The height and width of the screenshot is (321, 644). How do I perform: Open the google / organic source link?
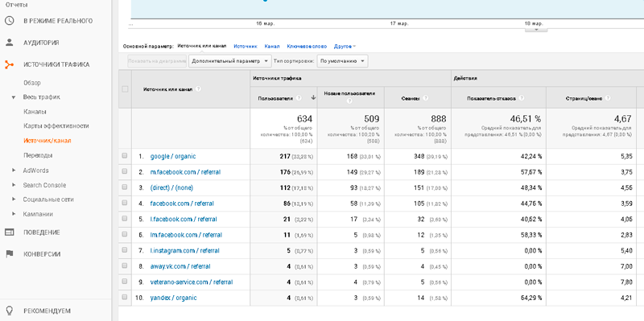click(173, 156)
